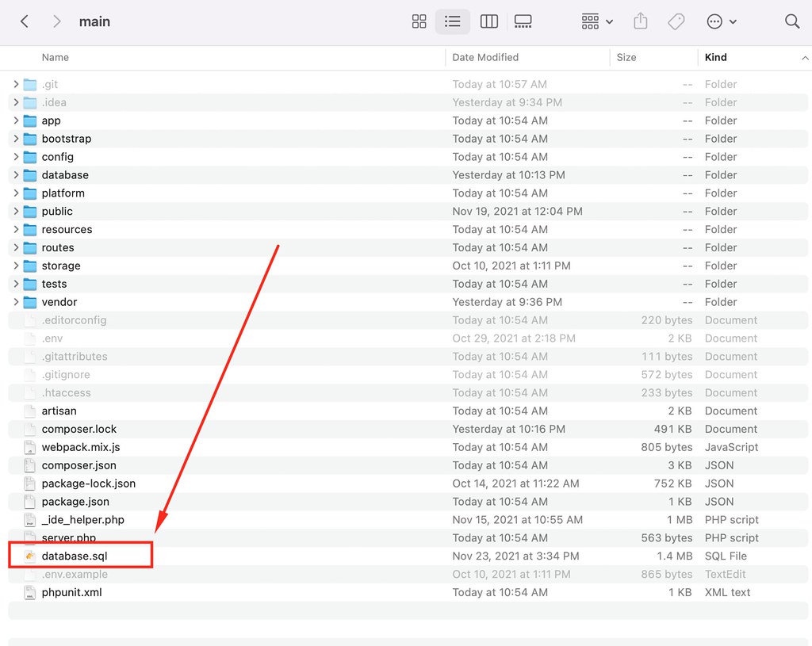Expand the app folder
The height and width of the screenshot is (646, 812).
[16, 120]
